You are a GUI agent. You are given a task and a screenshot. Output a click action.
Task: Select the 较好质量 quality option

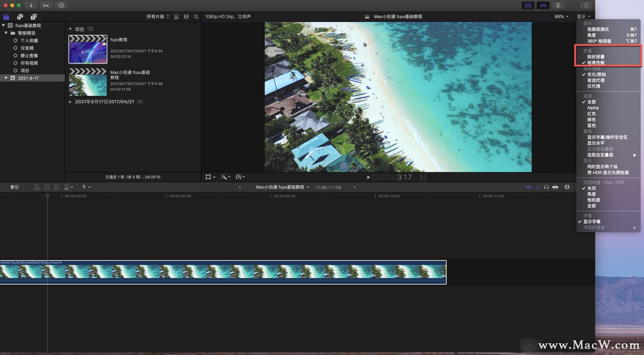click(596, 57)
